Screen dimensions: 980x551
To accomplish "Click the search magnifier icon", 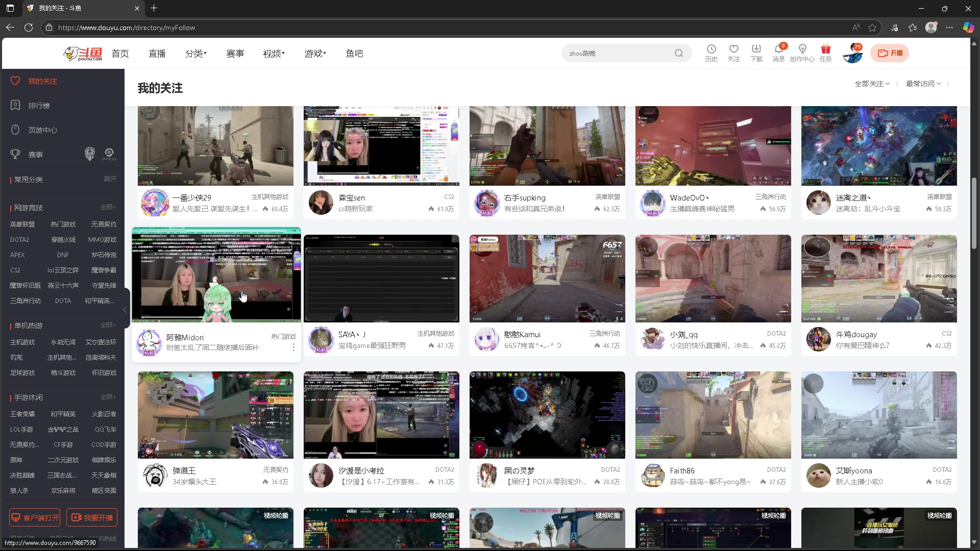I will point(678,53).
